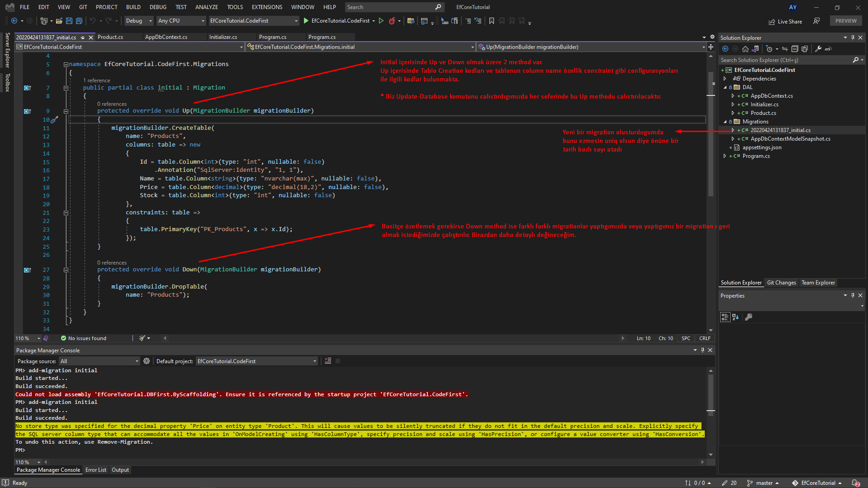Open the Default project dropdown
Viewport: 868px width, 488px height.
click(x=314, y=361)
